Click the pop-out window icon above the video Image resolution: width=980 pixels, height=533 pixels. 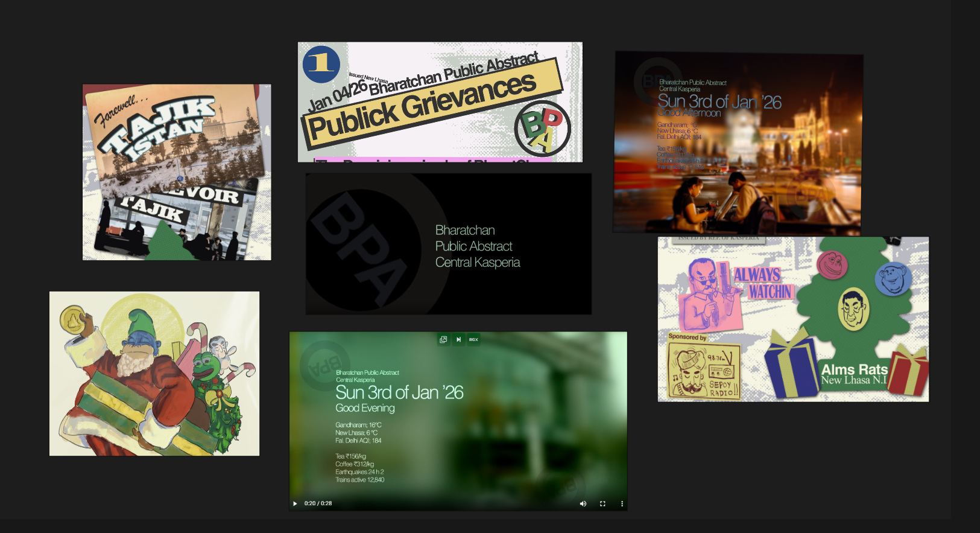(443, 339)
